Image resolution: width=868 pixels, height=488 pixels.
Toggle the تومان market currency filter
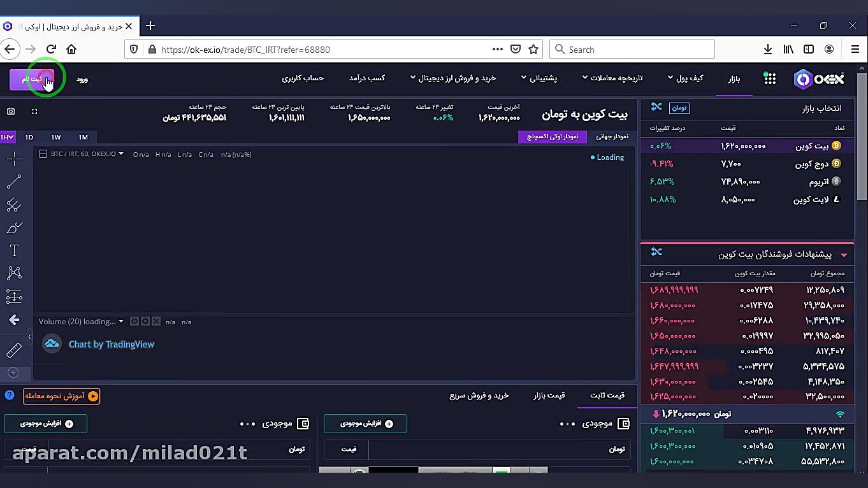click(680, 108)
